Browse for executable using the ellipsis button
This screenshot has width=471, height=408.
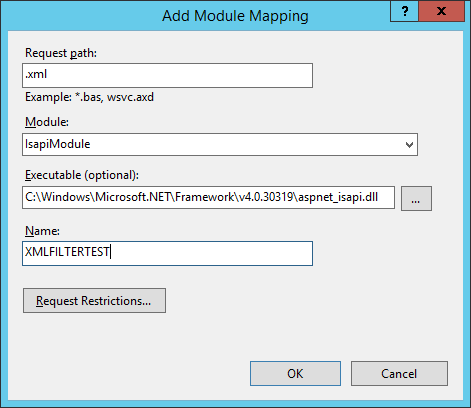click(416, 199)
